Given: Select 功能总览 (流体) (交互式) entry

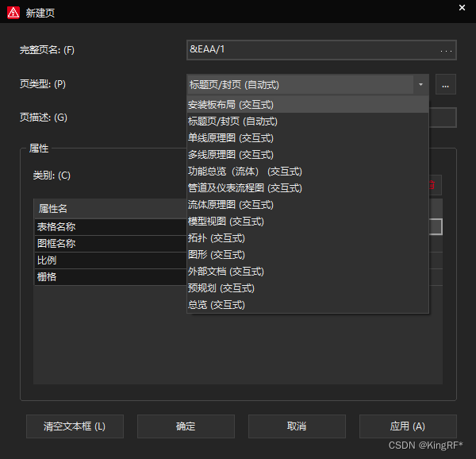Looking at the screenshot, I should [x=244, y=172].
